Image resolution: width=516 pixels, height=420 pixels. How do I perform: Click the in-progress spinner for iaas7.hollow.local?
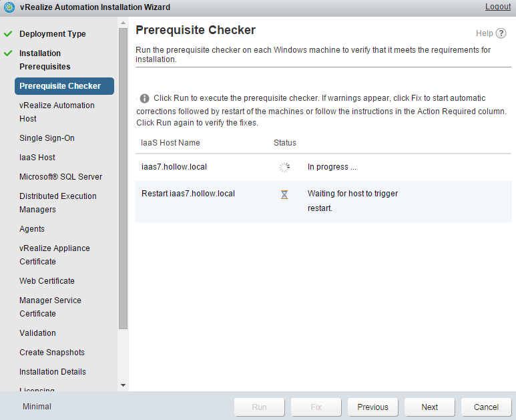click(284, 168)
